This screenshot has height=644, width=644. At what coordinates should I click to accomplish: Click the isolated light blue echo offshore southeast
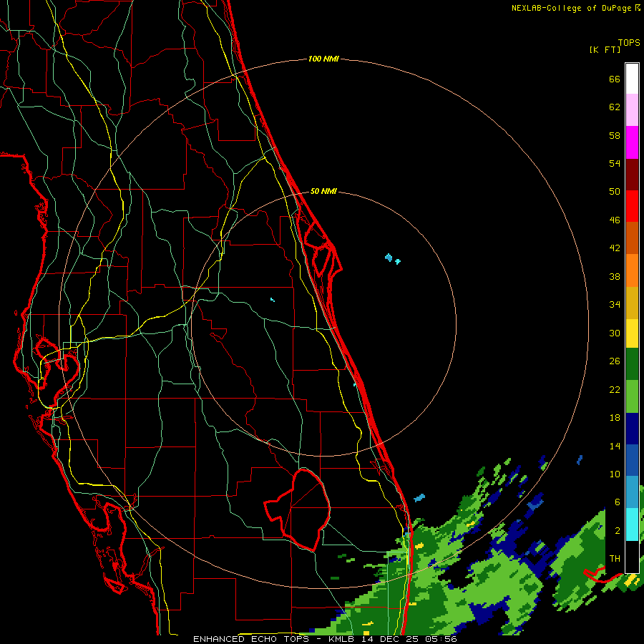419,498
